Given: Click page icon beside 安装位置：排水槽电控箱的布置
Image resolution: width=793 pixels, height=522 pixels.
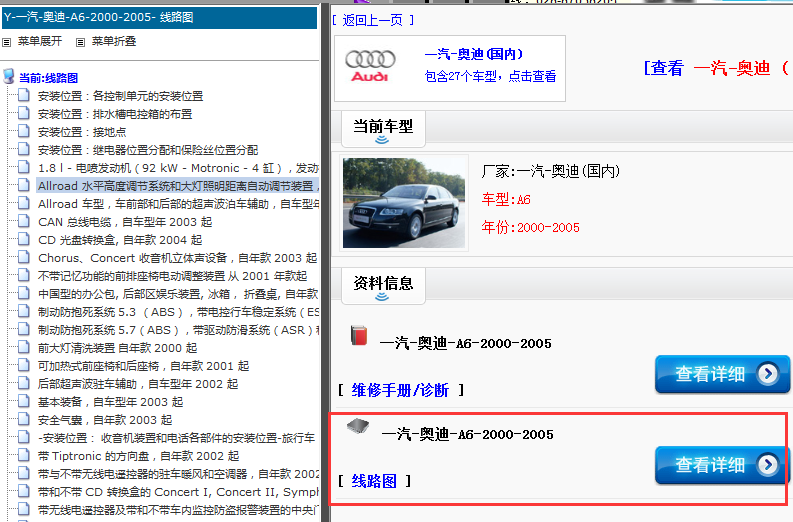Looking at the screenshot, I should [x=24, y=113].
